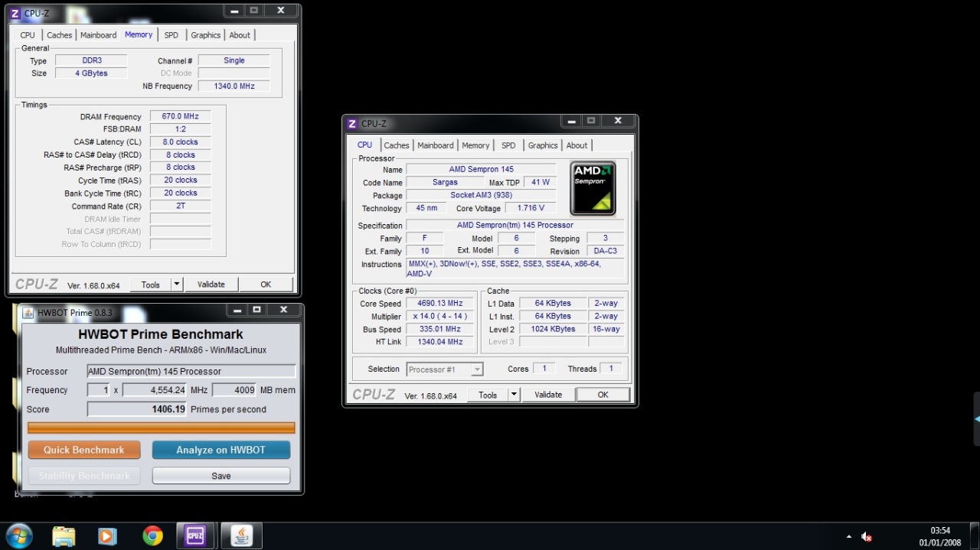Open Mainboard tab in CPU window
980x550 pixels.
point(436,145)
